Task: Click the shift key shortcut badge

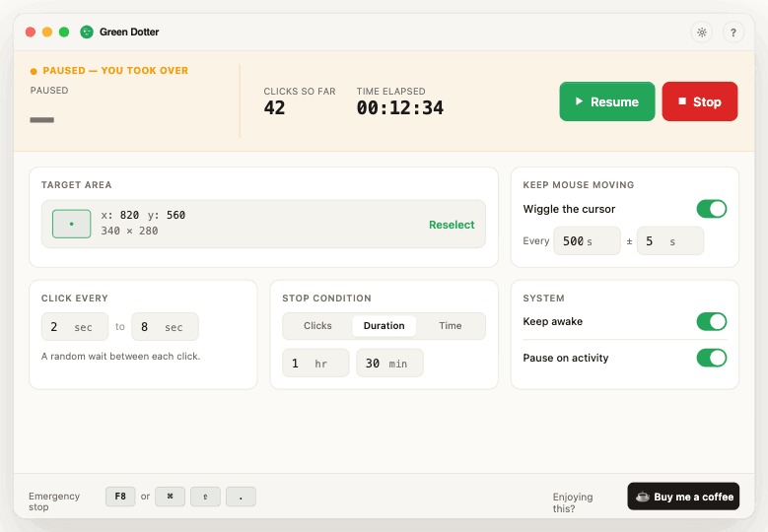Action: point(205,497)
